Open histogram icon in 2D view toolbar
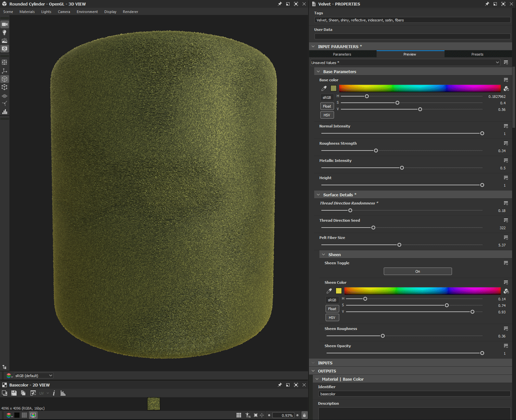Screen dimensions: 516x420 coord(63,393)
